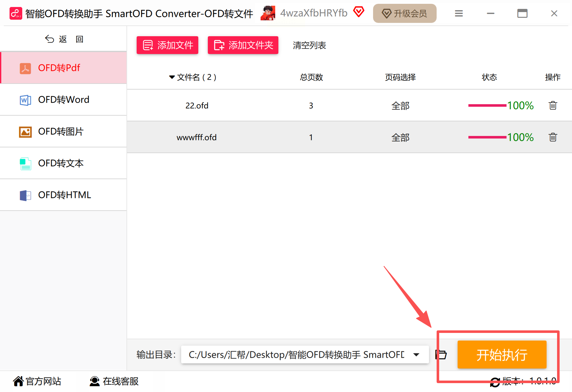Click 升级会员 to upgrade membership
Screen dimensions: 572x392
(x=405, y=13)
